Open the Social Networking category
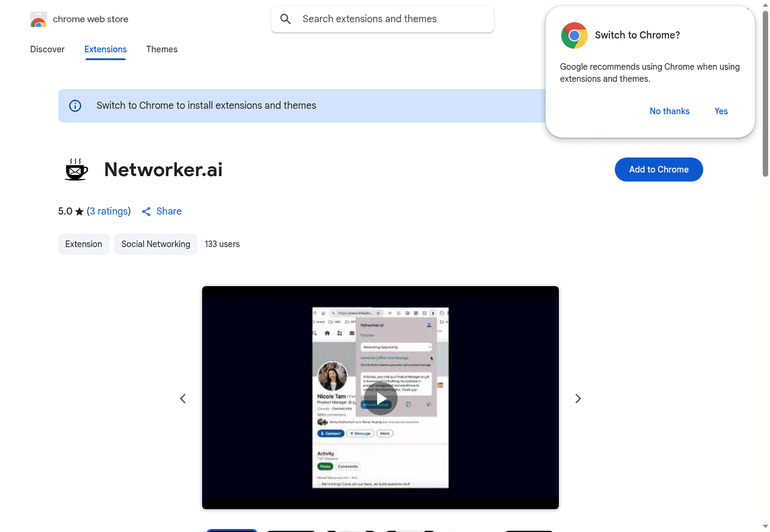 156,244
